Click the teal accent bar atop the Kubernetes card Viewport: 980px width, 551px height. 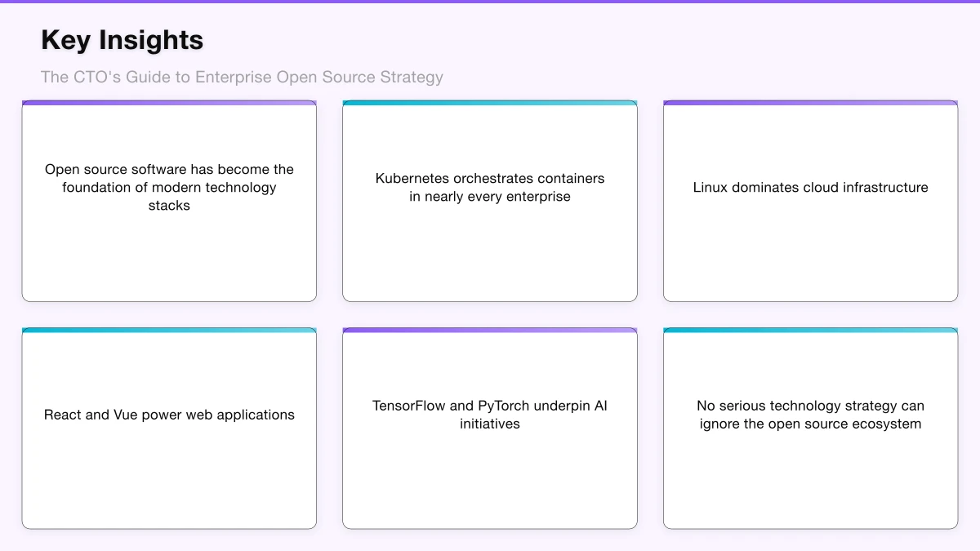point(490,103)
